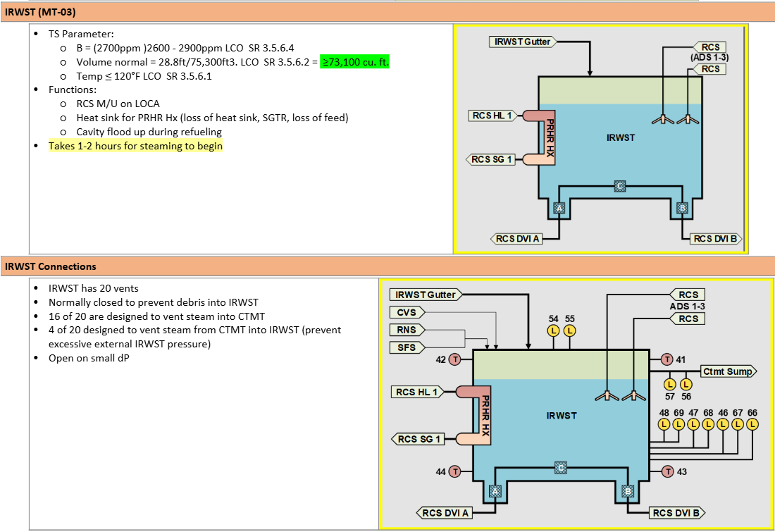Click 'Open on small dP' bullet
Screen dimensions: 775x532
click(x=89, y=358)
